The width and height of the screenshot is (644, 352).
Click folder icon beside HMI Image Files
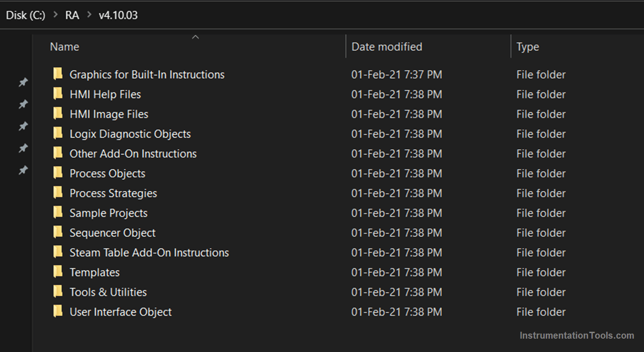click(x=58, y=114)
